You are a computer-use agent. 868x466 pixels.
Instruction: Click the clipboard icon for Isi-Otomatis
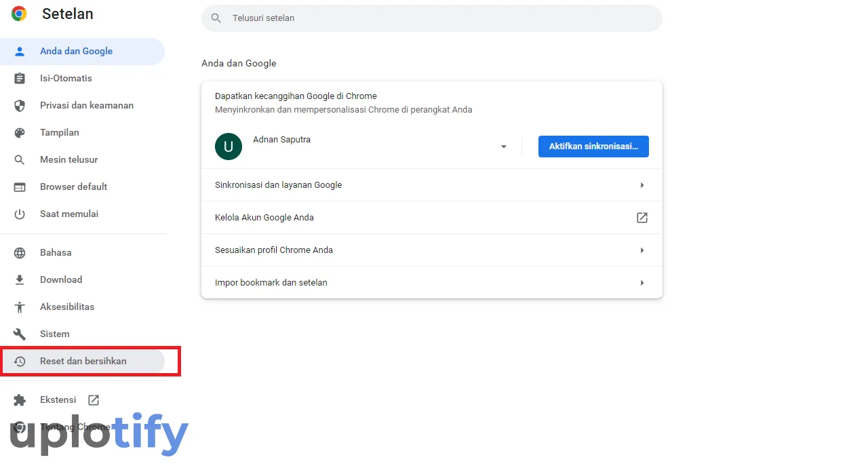[20, 78]
